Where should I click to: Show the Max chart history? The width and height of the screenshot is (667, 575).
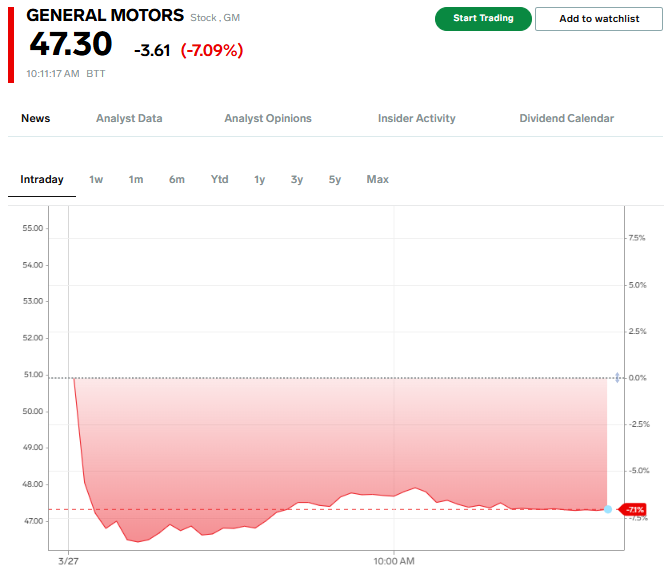tap(378, 179)
